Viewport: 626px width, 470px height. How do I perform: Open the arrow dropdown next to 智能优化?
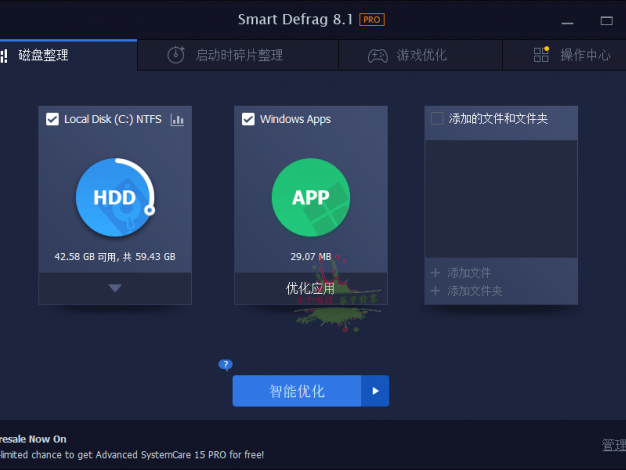[x=375, y=391]
